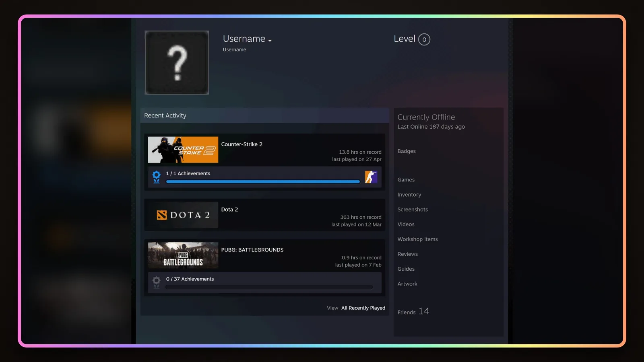Open 1 / 1 Achievements text
Image resolution: width=644 pixels, height=362 pixels.
pos(188,173)
